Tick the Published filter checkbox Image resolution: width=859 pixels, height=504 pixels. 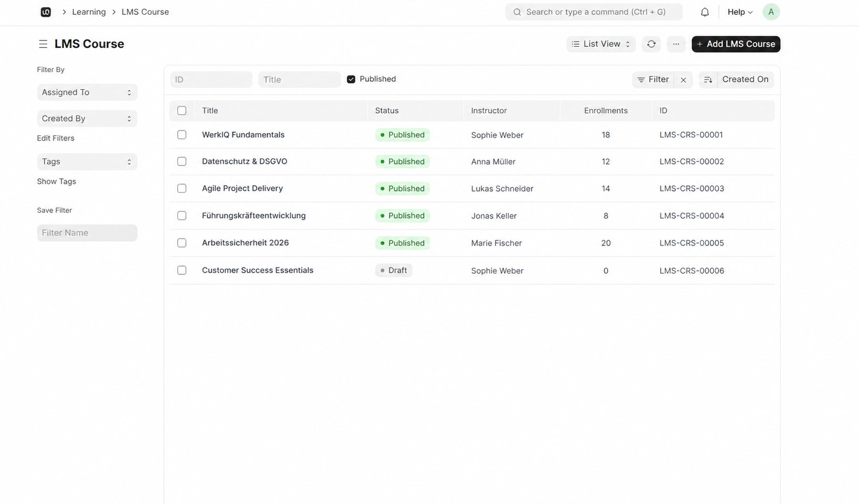351,79
